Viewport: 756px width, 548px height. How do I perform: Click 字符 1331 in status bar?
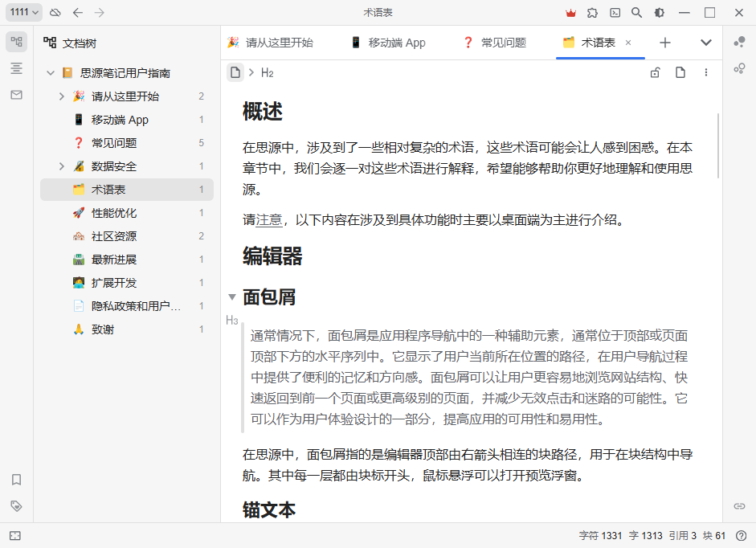click(600, 536)
